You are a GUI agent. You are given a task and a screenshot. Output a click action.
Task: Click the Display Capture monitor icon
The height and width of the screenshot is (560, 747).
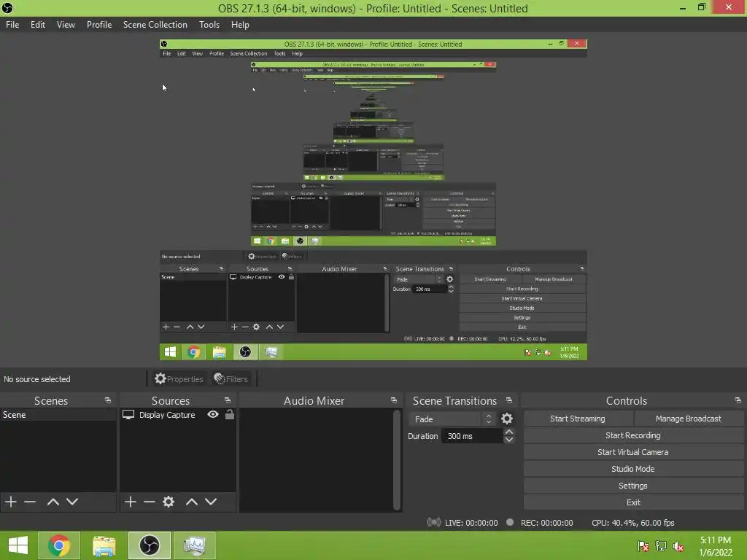[x=128, y=415]
